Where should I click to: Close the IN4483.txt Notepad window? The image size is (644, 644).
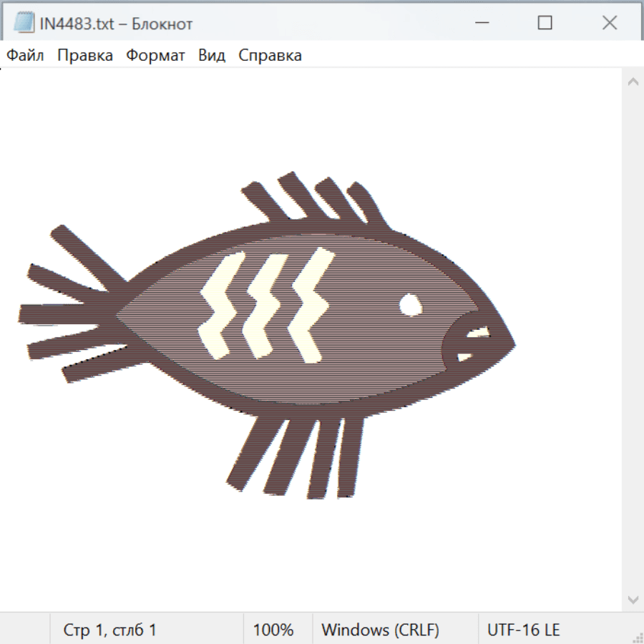609,23
